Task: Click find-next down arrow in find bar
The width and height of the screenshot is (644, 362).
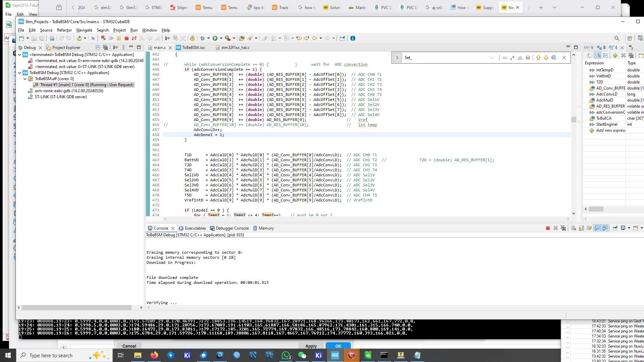Action: point(546,58)
